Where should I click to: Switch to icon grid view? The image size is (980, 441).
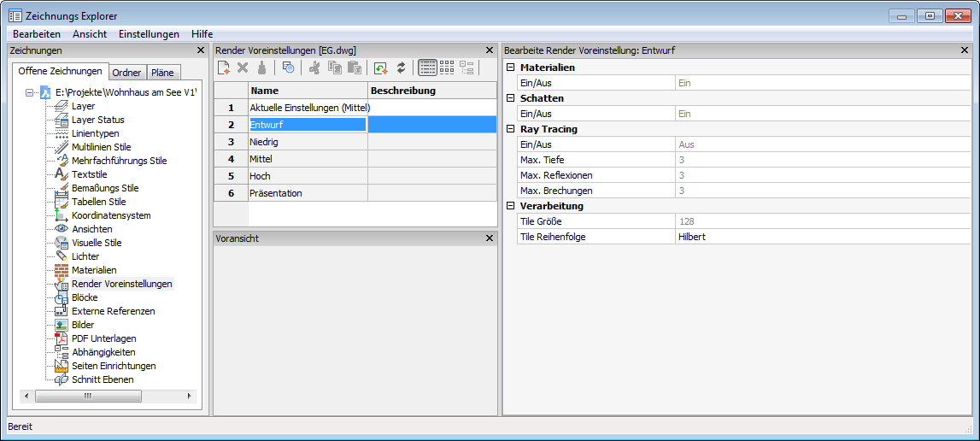click(x=447, y=68)
